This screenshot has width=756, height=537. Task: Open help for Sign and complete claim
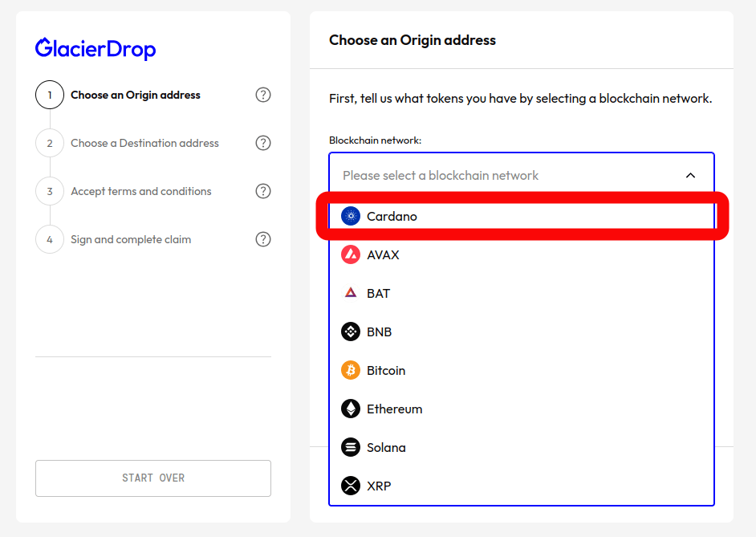click(x=262, y=239)
